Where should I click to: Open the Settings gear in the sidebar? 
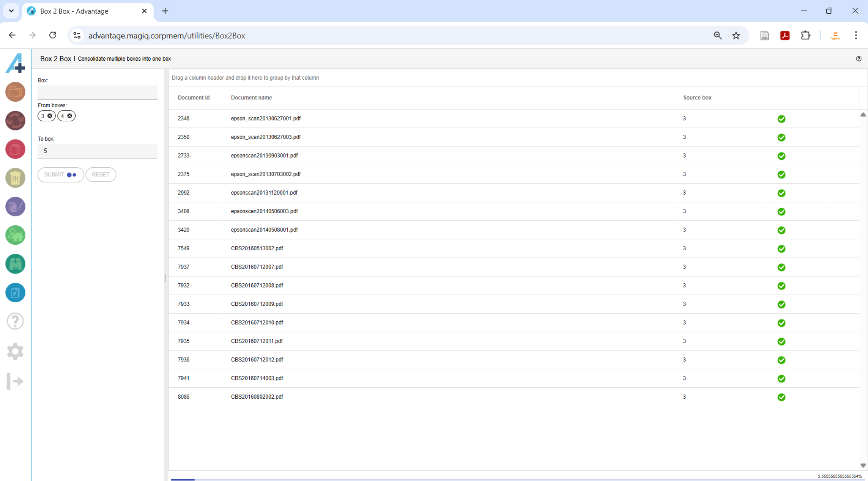(x=15, y=351)
